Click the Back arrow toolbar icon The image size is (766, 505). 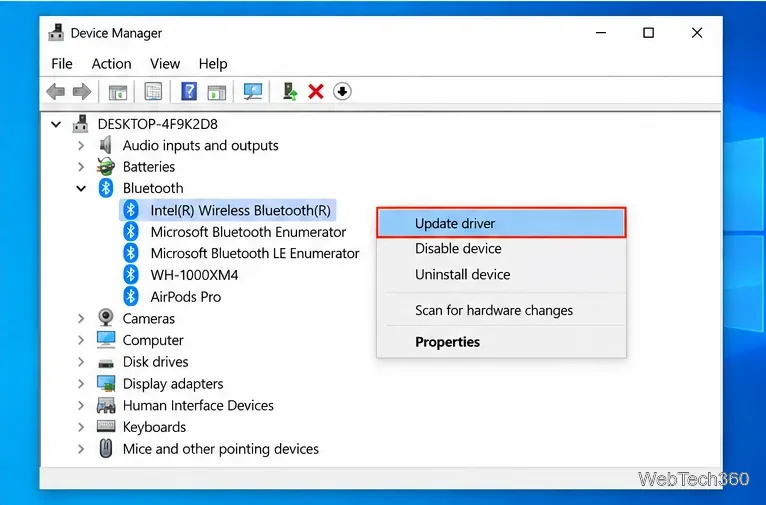point(56,91)
